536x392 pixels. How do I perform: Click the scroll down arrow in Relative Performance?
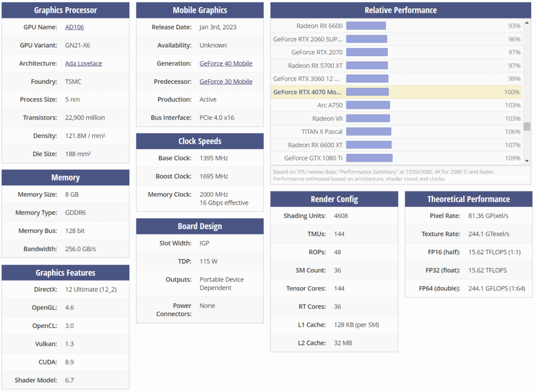(x=527, y=160)
